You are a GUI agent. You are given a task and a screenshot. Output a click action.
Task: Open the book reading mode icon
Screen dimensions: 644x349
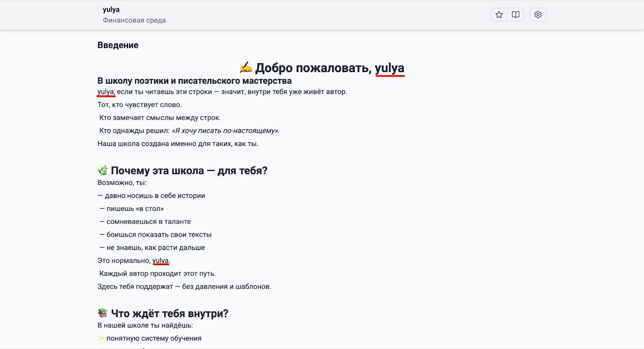coord(516,15)
